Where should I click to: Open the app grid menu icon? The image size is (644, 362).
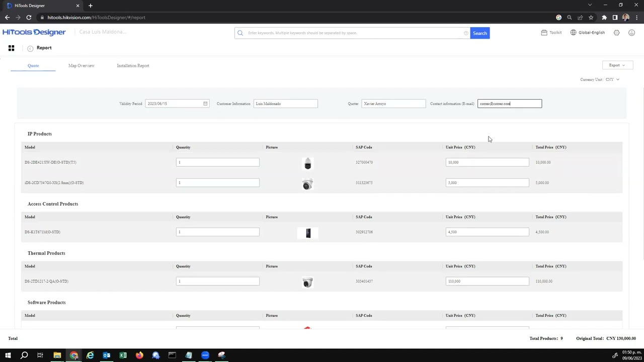[11, 48]
